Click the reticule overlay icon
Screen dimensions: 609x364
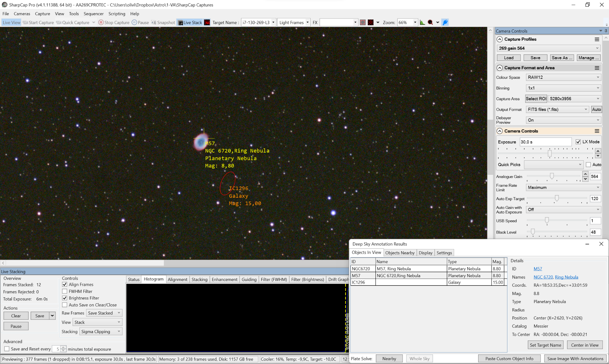[x=371, y=22]
